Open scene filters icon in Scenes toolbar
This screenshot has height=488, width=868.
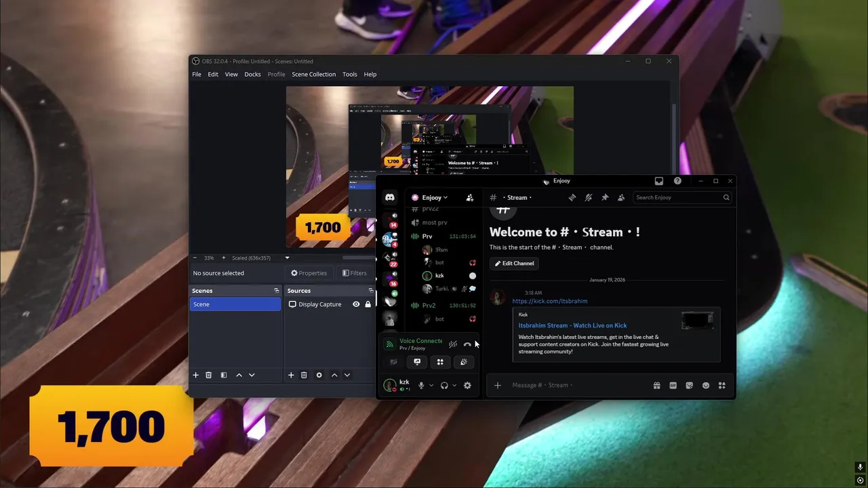[223, 375]
